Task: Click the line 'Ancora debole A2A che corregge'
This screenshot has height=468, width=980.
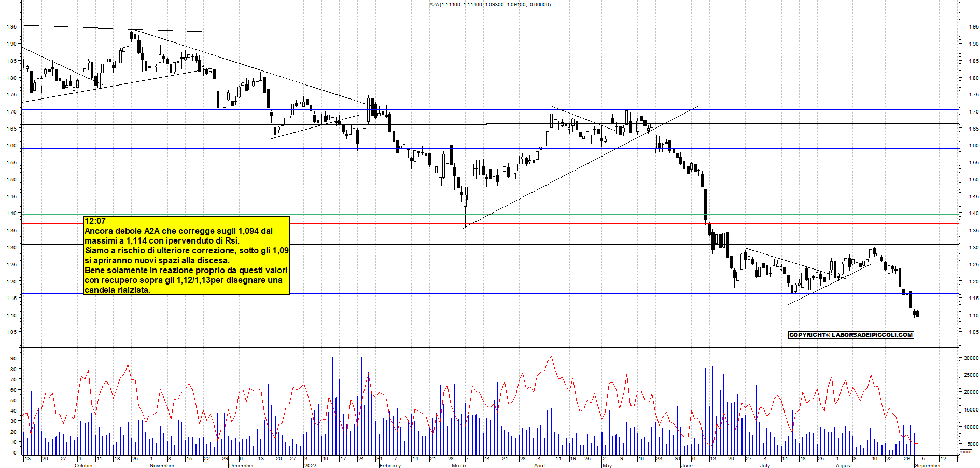Action: click(178, 231)
